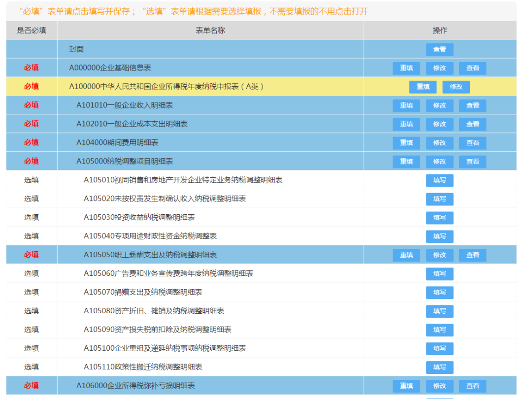
Task: Select A106000企业所得税弥补亏损明细表 name text
Action: [136, 385]
